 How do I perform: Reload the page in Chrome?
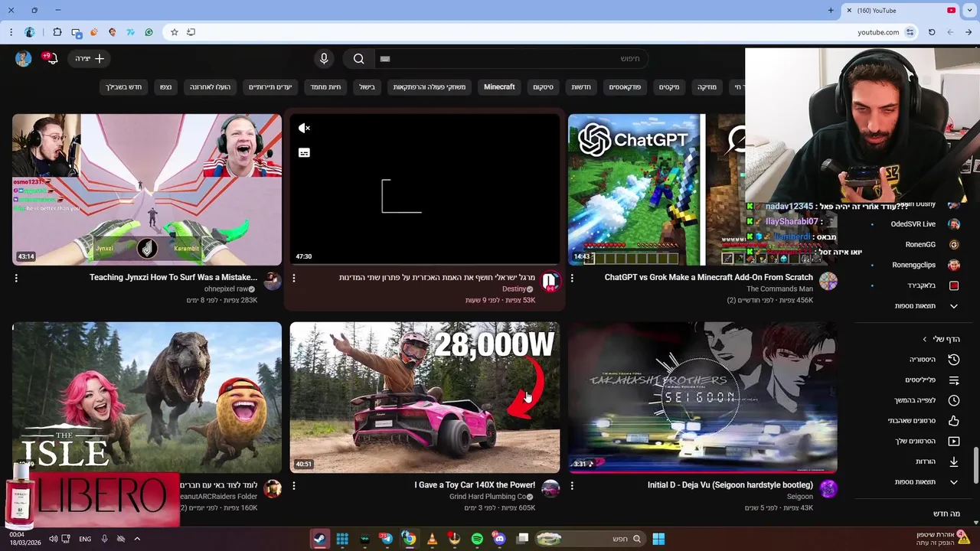pyautogui.click(x=932, y=32)
